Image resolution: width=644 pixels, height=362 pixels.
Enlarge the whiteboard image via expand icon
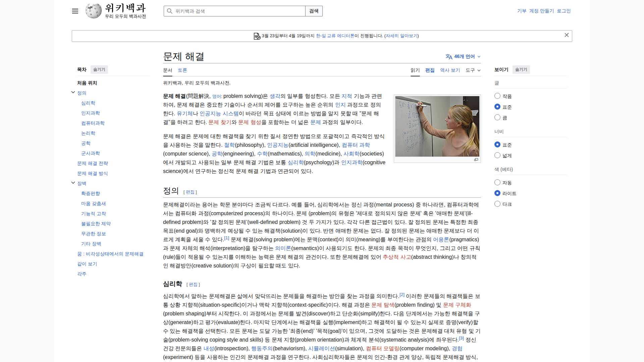(x=476, y=160)
